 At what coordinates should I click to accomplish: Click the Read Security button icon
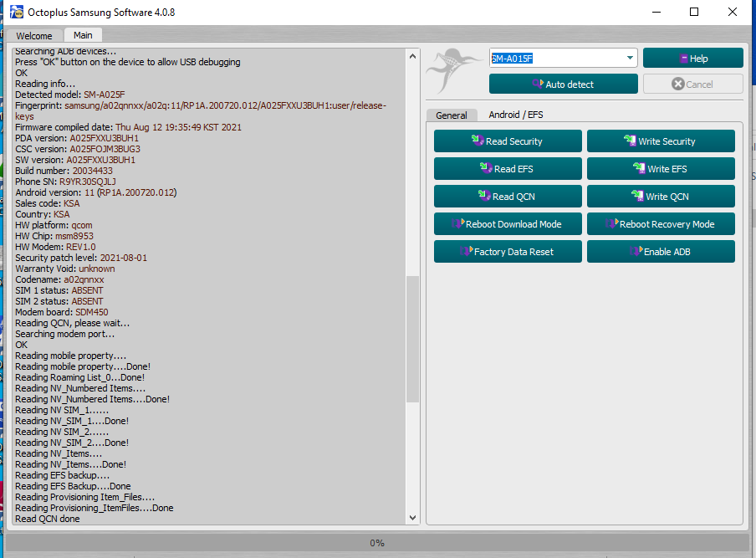478,141
